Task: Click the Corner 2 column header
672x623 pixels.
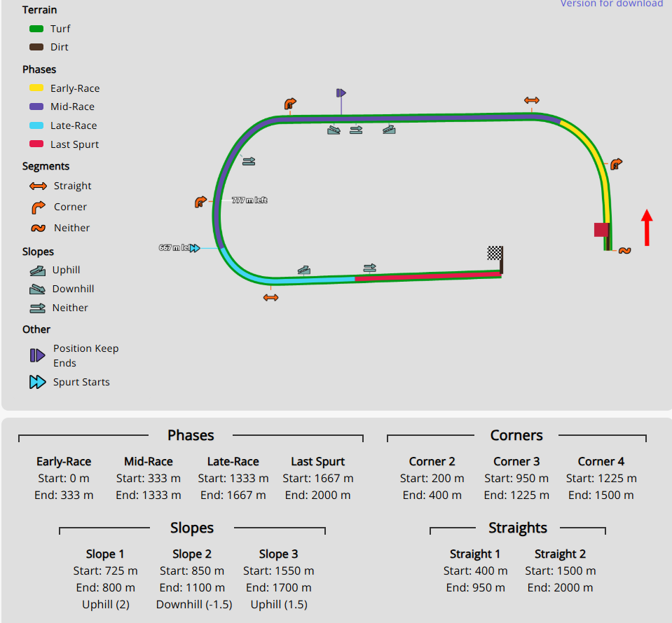Action: (432, 461)
